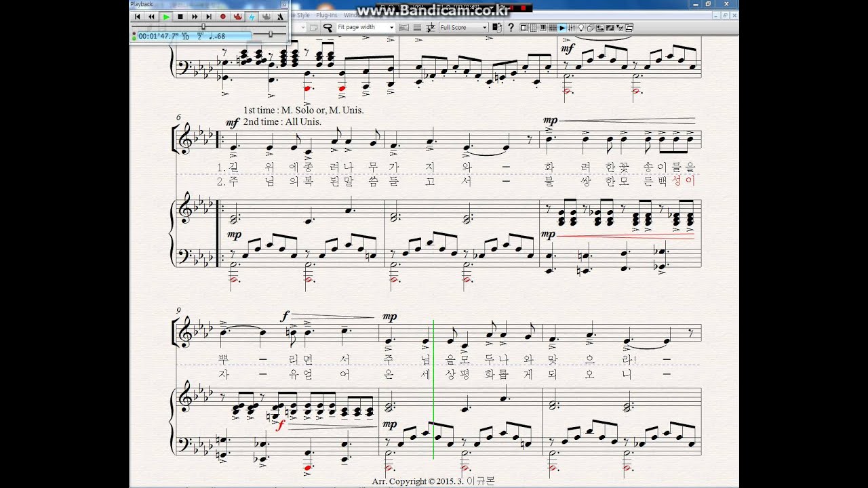868x488 pixels.
Task: Select the Zoom magnifier tool
Action: [328, 27]
